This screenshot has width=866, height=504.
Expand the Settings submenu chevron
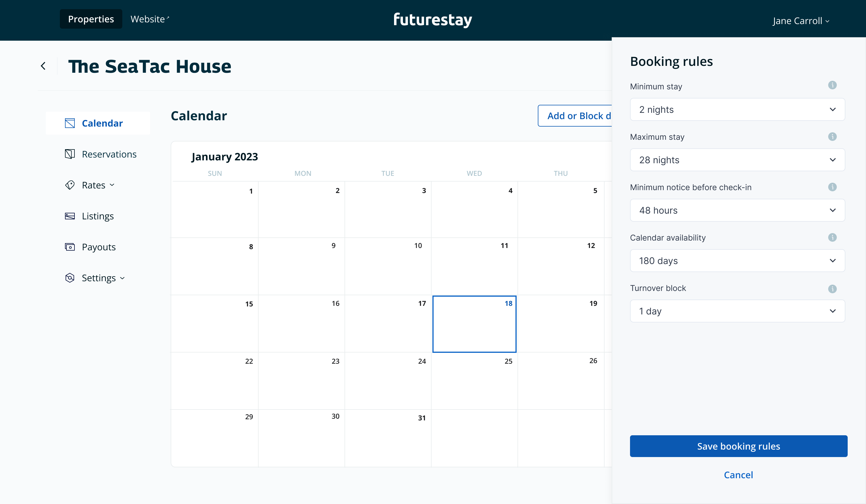click(x=122, y=278)
